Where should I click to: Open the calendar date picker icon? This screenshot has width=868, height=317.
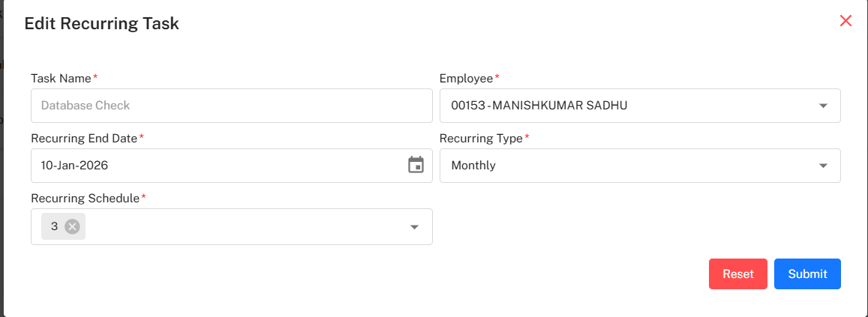416,165
